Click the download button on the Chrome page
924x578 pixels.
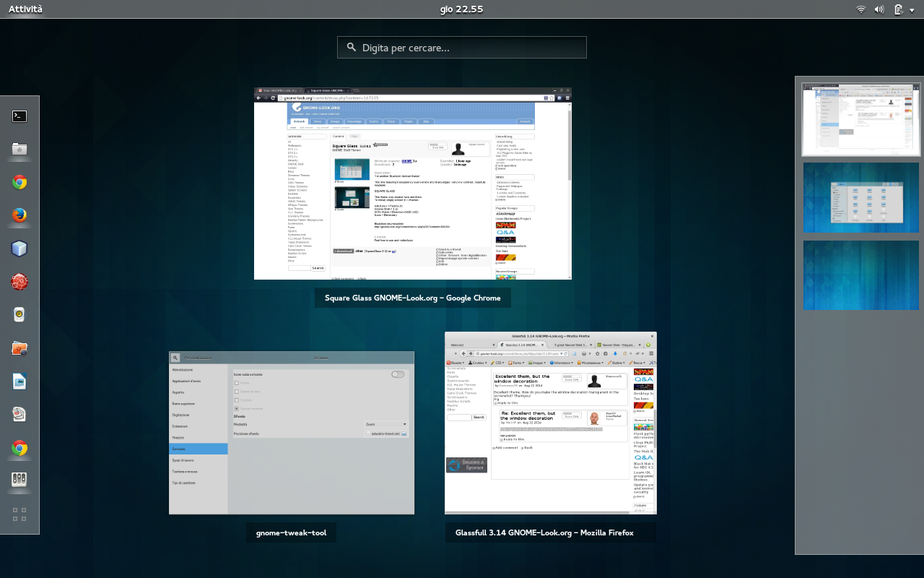point(343,251)
